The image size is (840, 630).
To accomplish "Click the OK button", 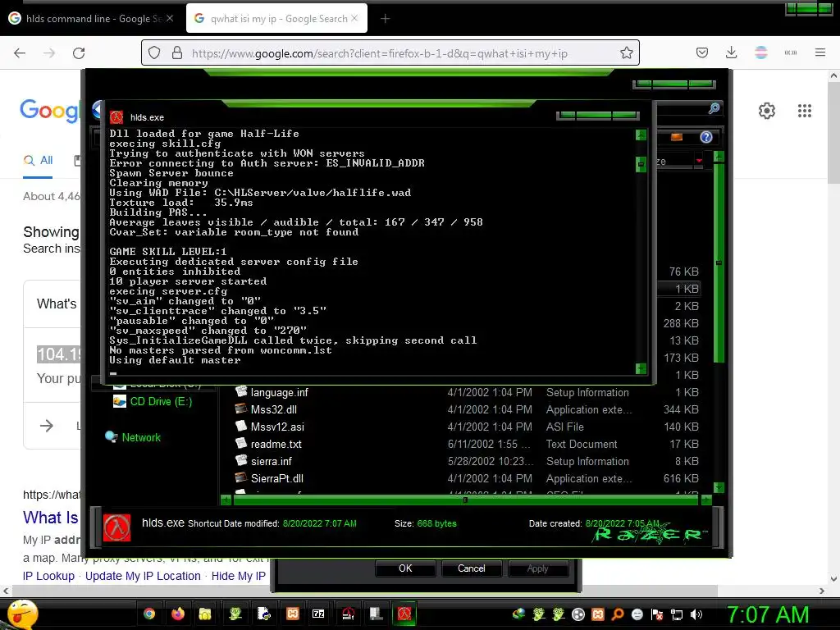I will [405, 568].
